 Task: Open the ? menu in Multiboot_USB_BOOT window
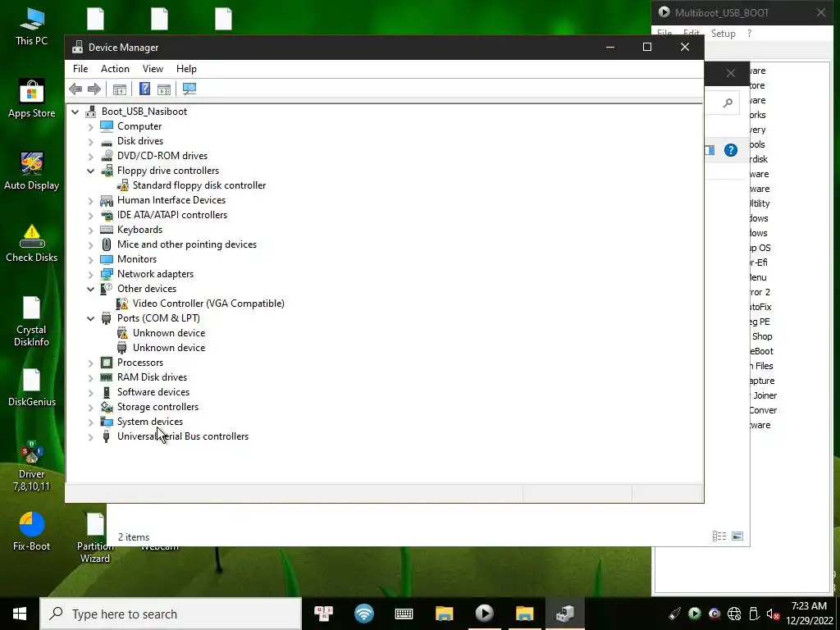(749, 33)
